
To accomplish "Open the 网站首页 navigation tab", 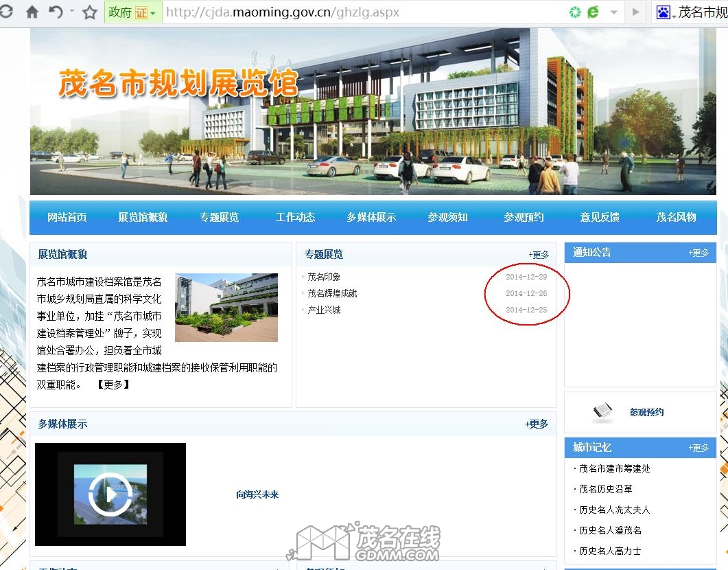I will 67,217.
